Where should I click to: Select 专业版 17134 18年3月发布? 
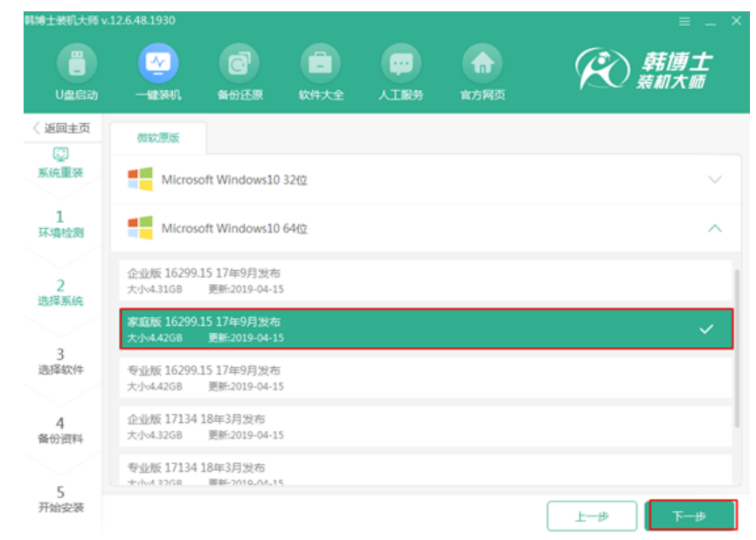(426, 471)
